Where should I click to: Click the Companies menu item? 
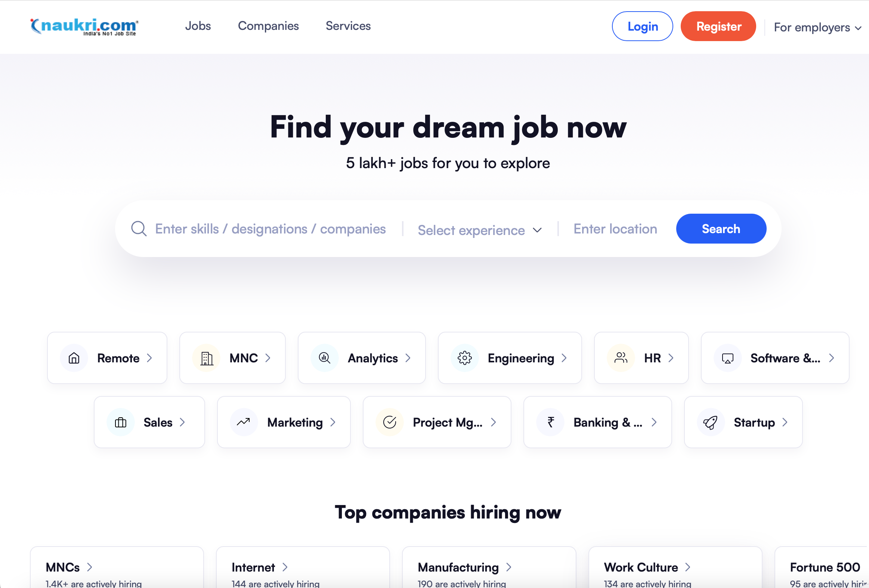tap(269, 26)
